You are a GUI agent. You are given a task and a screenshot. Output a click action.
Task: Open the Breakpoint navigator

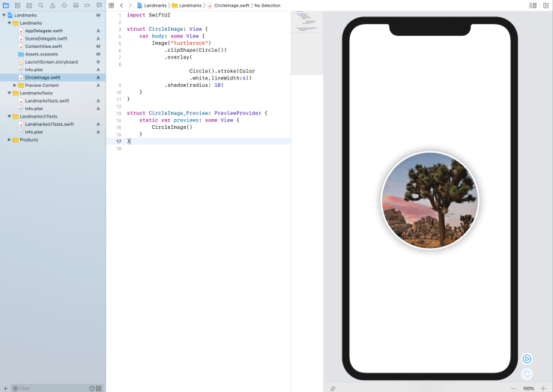point(87,5)
